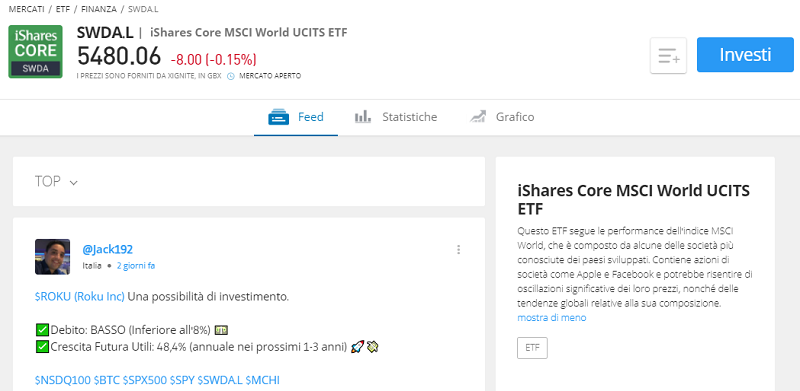Open the three-dot post options menu
This screenshot has width=800, height=391.
point(459,250)
